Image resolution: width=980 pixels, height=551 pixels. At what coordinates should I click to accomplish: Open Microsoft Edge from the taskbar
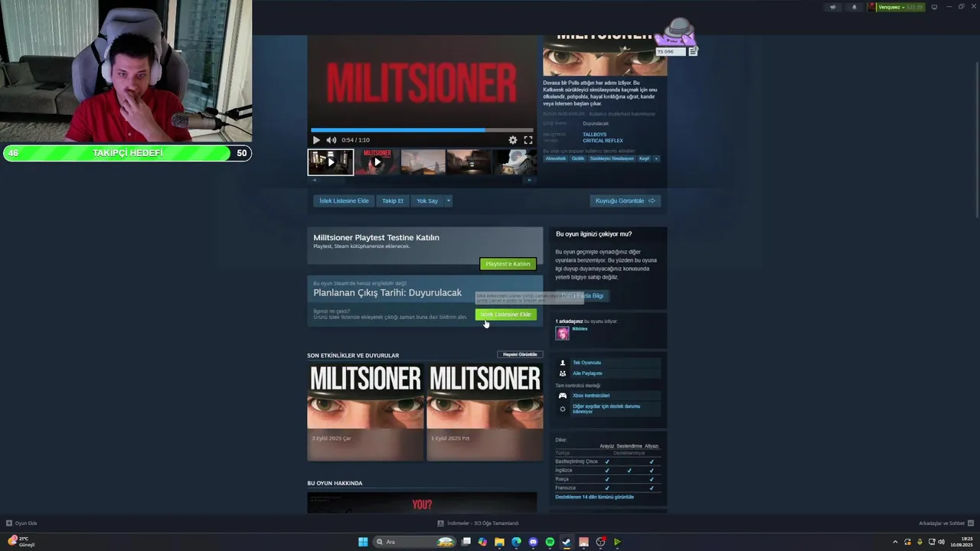[x=516, y=542]
